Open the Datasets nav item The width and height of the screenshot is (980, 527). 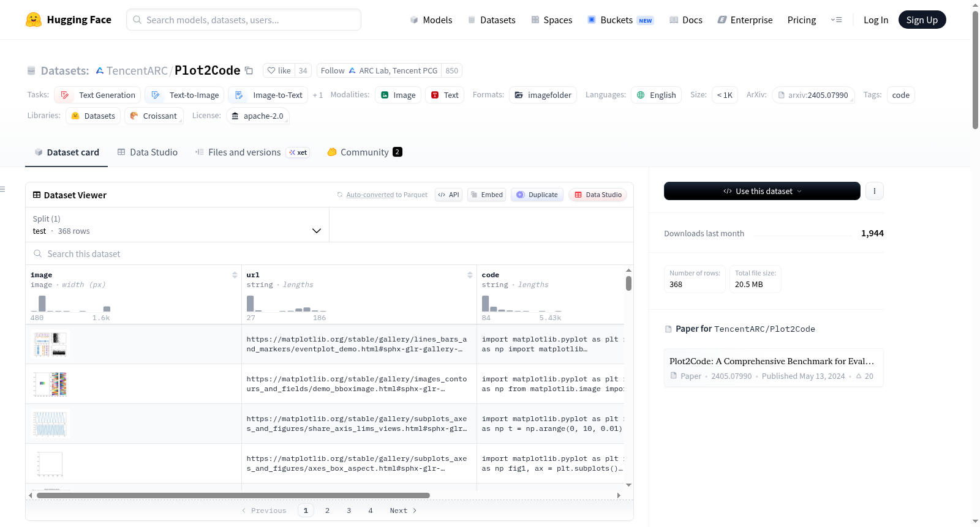(x=491, y=20)
